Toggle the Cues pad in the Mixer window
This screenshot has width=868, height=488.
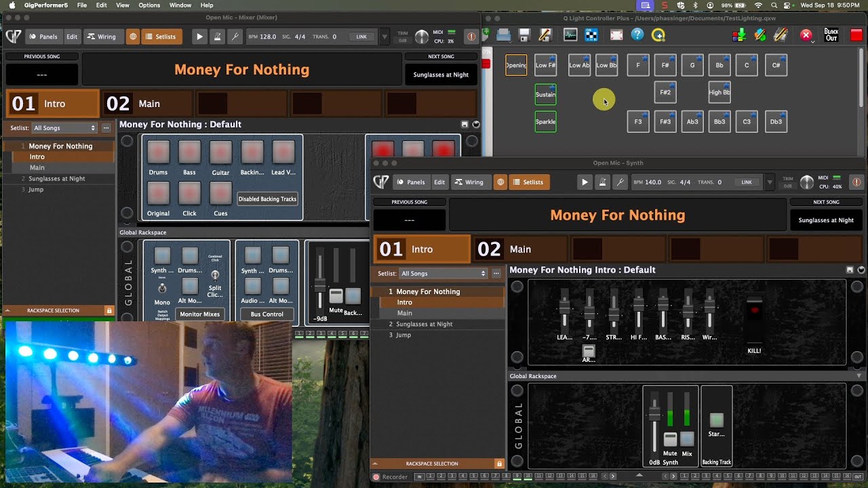coord(220,193)
